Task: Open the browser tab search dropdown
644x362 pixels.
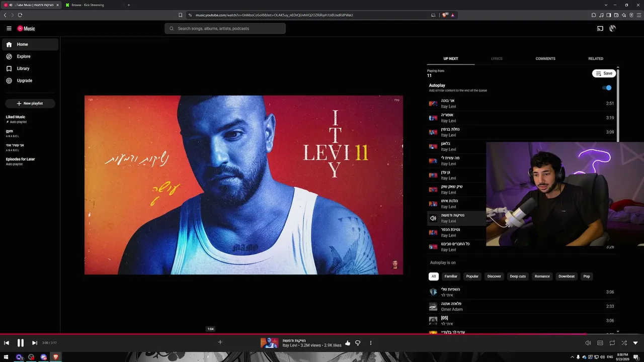Action: (606, 5)
